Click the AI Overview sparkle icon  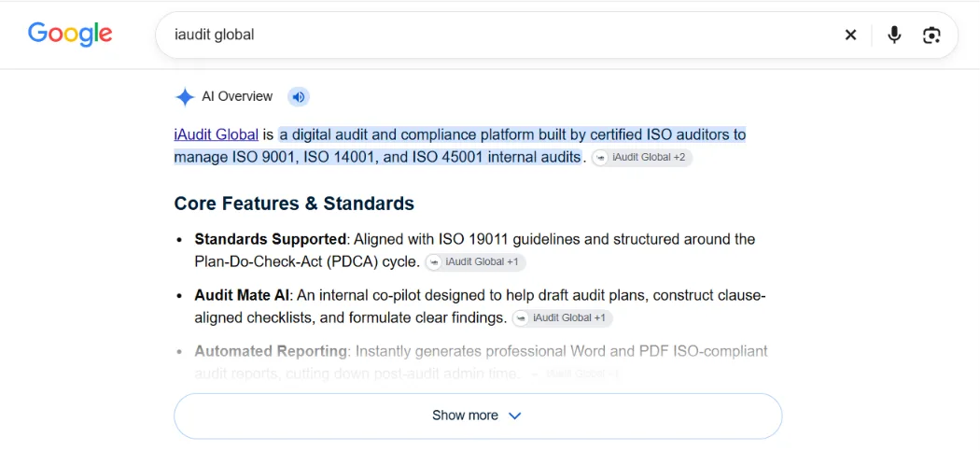click(185, 97)
